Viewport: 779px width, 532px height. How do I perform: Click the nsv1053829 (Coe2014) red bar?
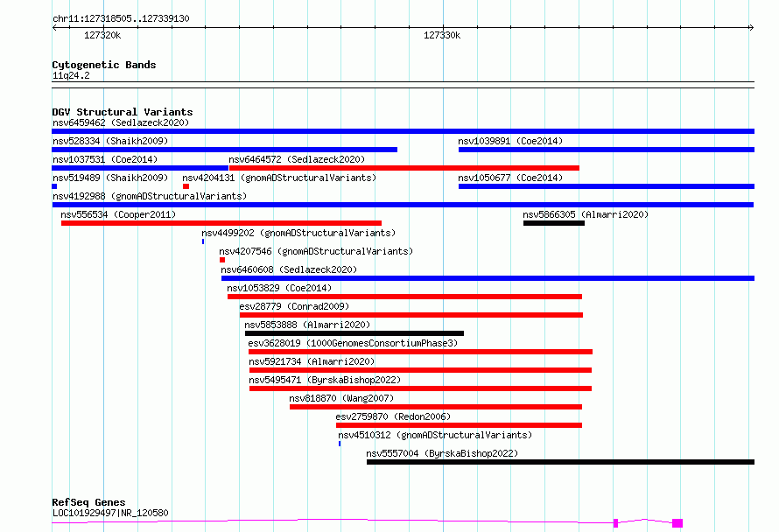[404, 297]
